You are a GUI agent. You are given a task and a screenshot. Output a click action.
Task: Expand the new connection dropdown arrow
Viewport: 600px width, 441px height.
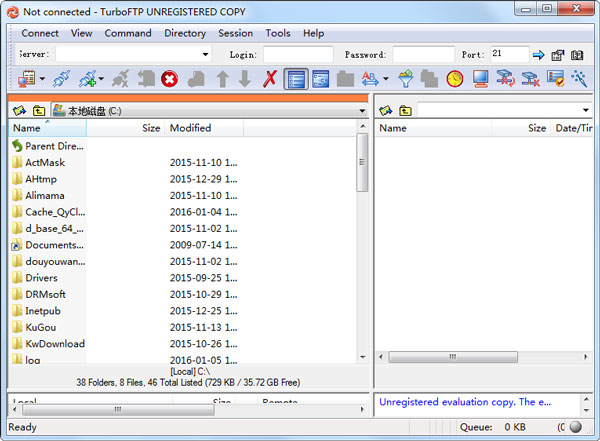coord(101,79)
